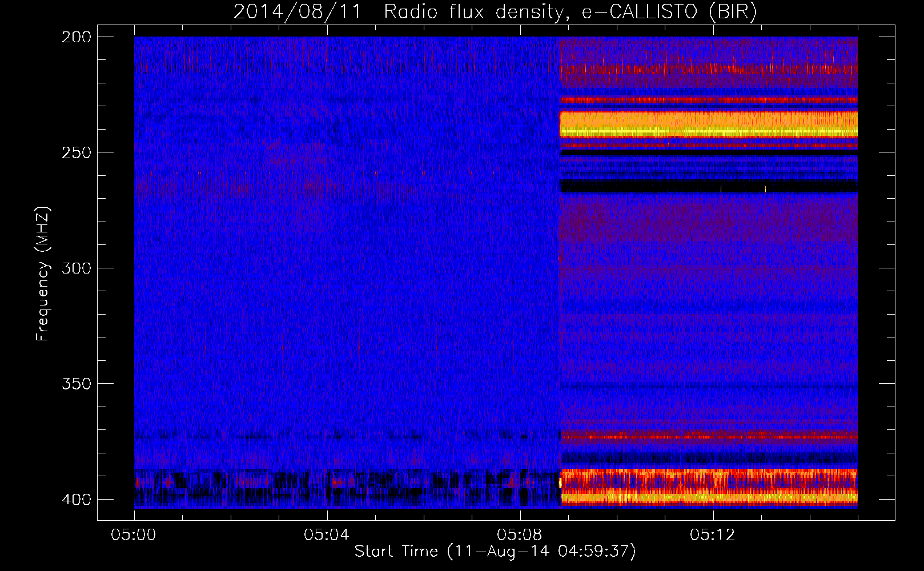Click the 05:04 time tick label

[x=327, y=534]
